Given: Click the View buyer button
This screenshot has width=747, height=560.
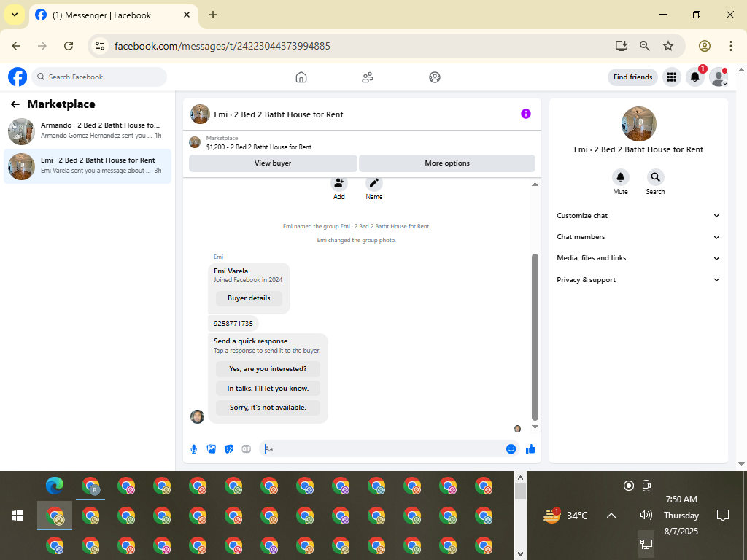Looking at the screenshot, I should [273, 163].
